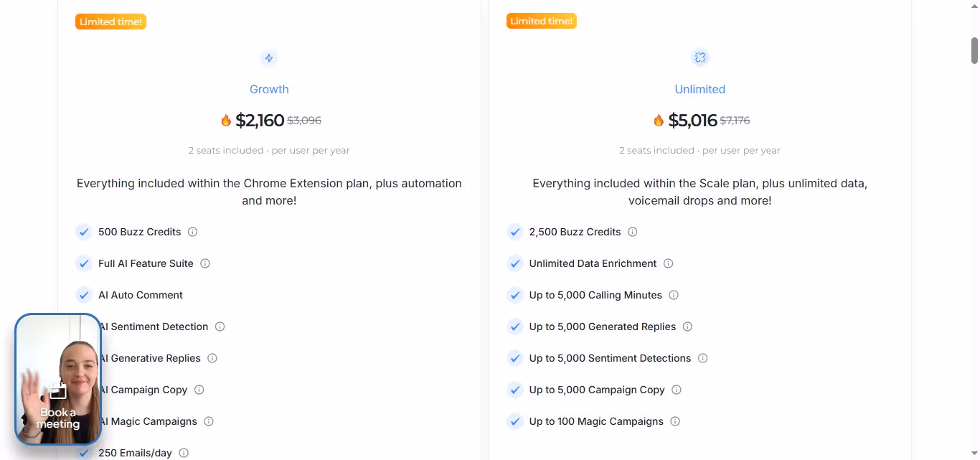Select the Growth plan title
This screenshot has width=980, height=460.
[269, 89]
